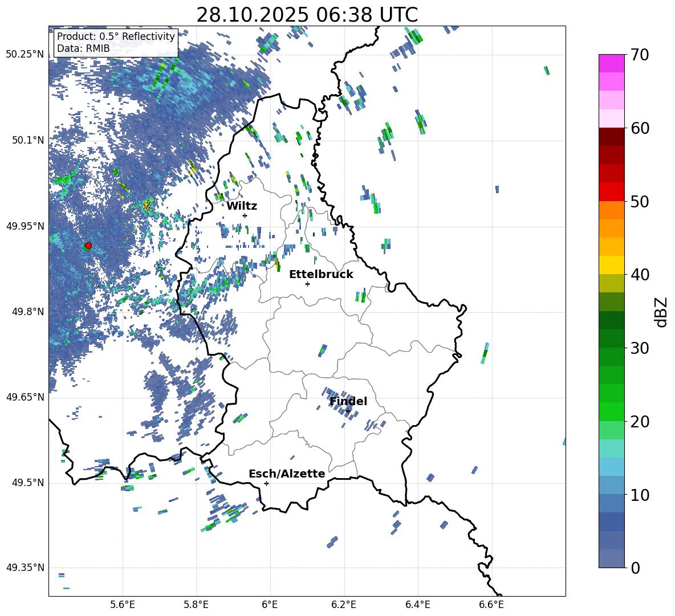Click the red radar site marker
The width and height of the screenshot is (675, 616).
(x=88, y=246)
